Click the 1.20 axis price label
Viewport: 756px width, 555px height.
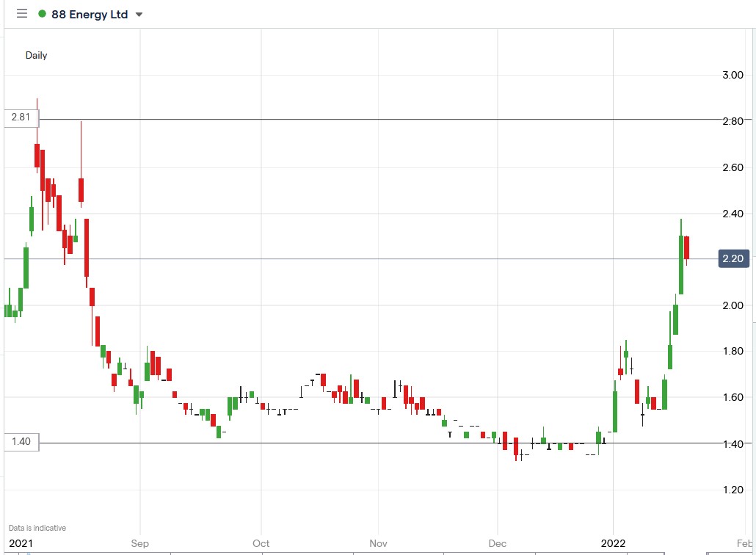[x=733, y=489]
